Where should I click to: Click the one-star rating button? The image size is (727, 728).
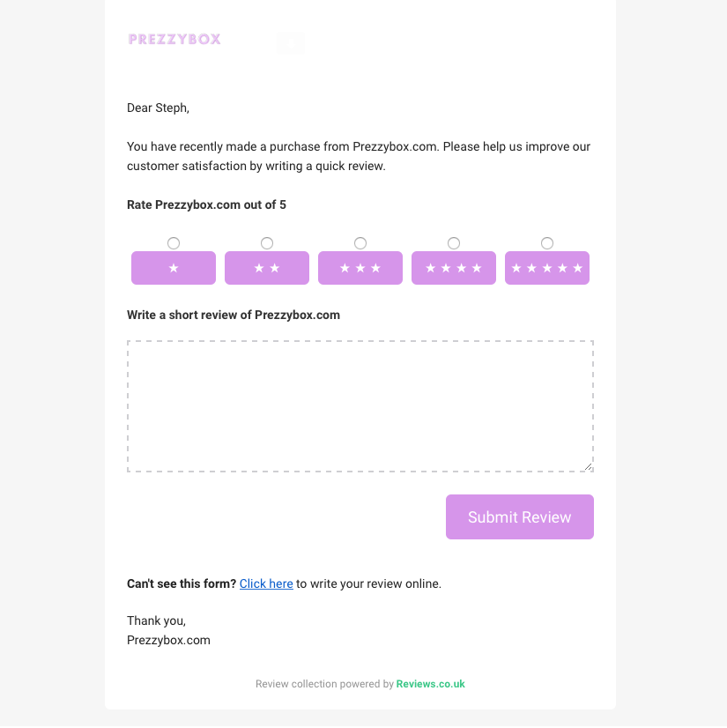click(x=174, y=268)
